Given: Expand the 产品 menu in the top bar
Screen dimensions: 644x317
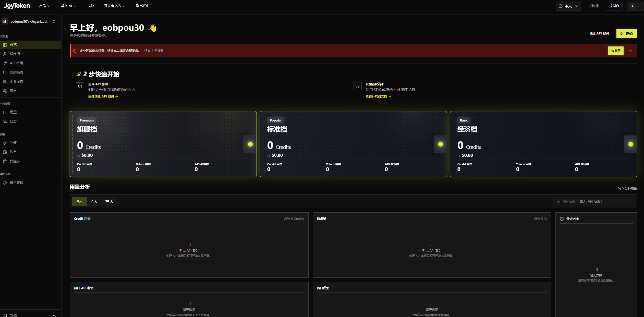Looking at the screenshot, I should (44, 6).
